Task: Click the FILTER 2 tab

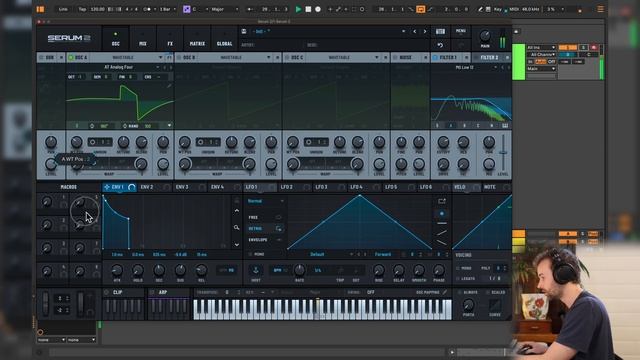Action: (x=489, y=58)
